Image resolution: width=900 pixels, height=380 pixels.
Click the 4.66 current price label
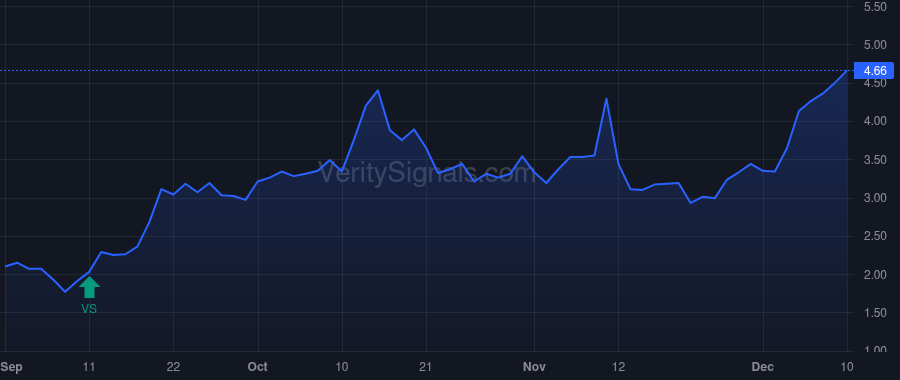[x=875, y=71]
